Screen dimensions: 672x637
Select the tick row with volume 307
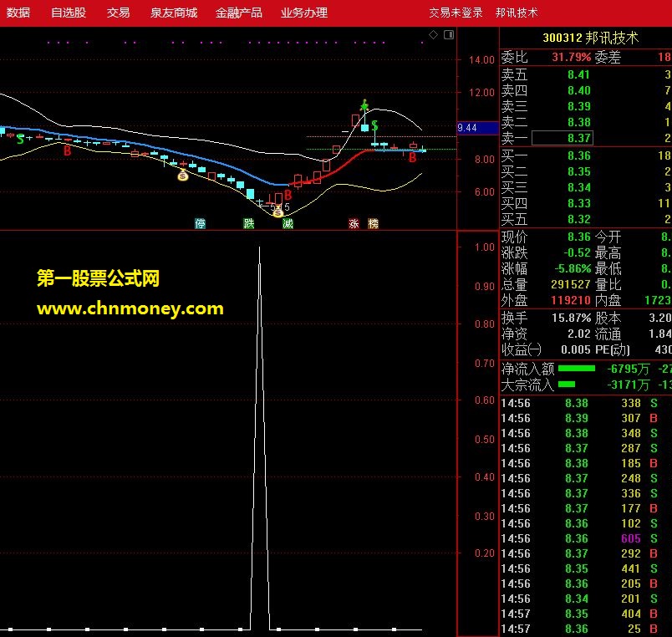pos(586,418)
